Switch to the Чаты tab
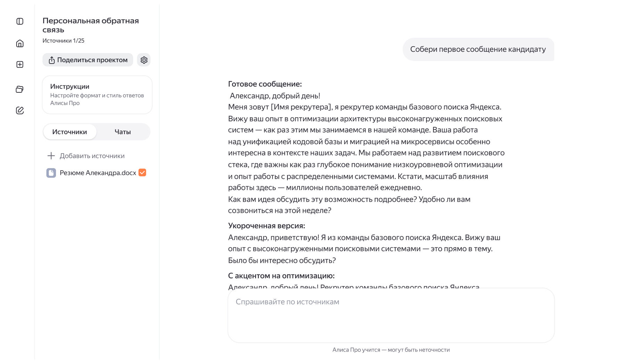This screenshot has height=364, width=627. pos(123,132)
